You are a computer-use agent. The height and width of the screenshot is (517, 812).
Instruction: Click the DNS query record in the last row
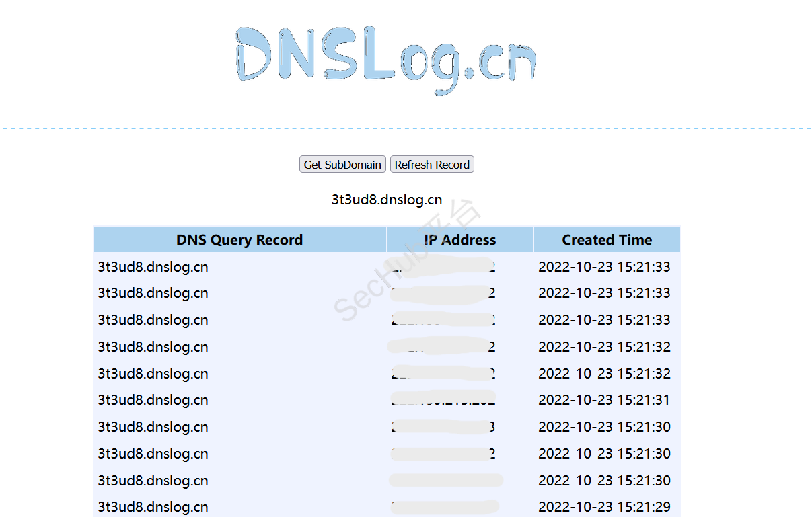click(153, 507)
